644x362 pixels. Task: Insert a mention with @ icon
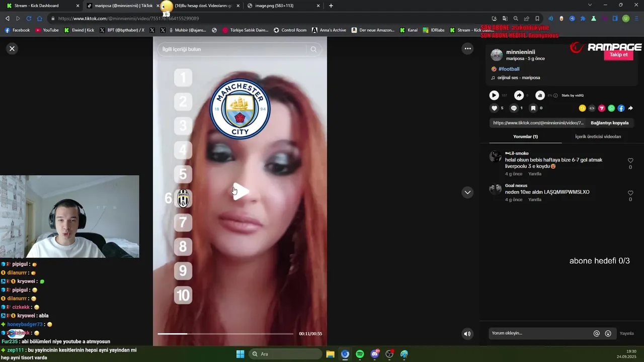[597, 333]
